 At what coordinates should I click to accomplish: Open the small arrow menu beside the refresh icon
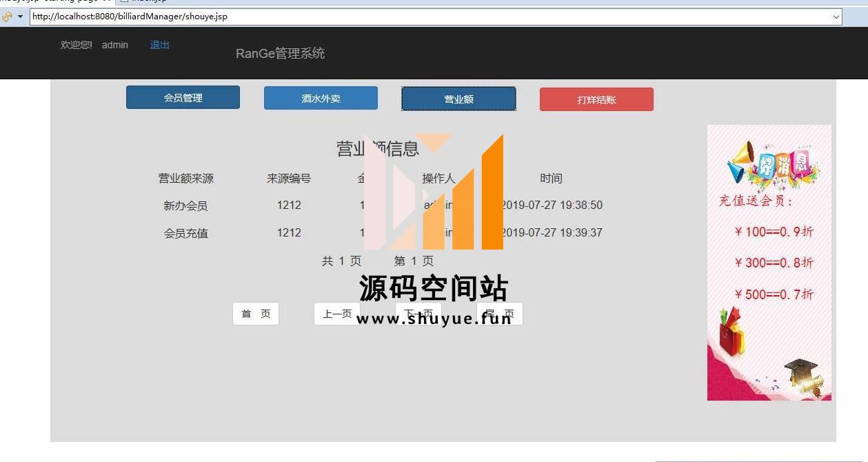click(20, 17)
